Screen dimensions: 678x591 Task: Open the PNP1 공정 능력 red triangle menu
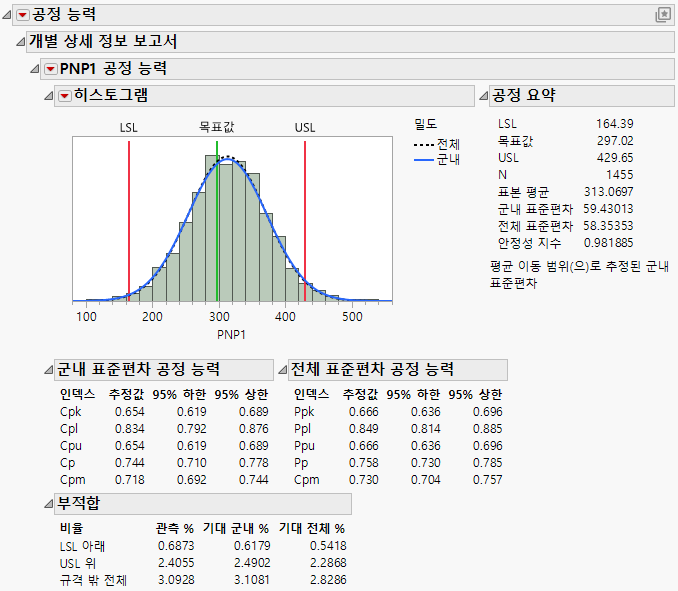pos(51,69)
